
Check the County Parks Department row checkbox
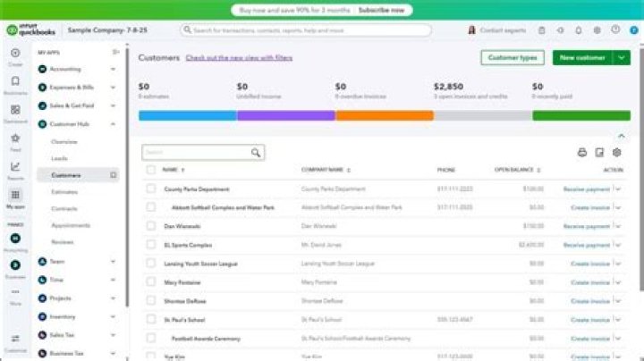click(151, 189)
